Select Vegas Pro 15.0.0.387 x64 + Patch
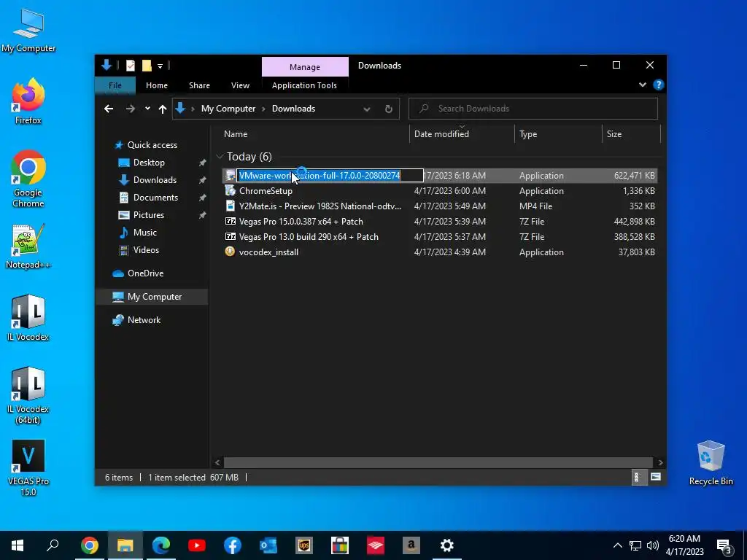 (440, 222)
